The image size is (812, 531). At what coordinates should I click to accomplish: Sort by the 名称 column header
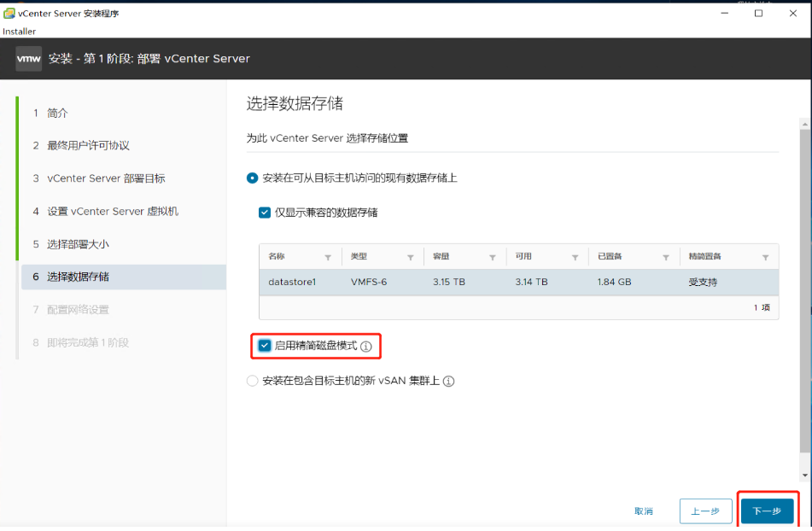pyautogui.click(x=277, y=256)
